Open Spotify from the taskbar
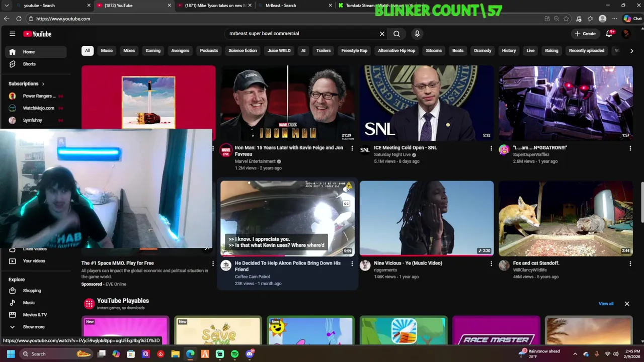 (234, 354)
